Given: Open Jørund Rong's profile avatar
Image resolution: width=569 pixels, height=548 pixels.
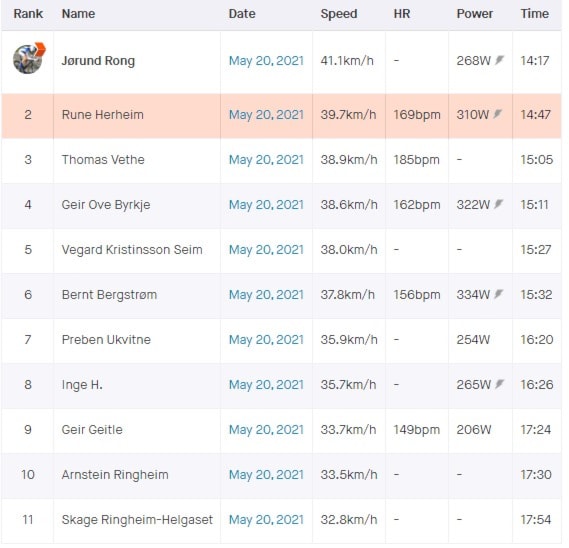Looking at the screenshot, I should (29, 58).
